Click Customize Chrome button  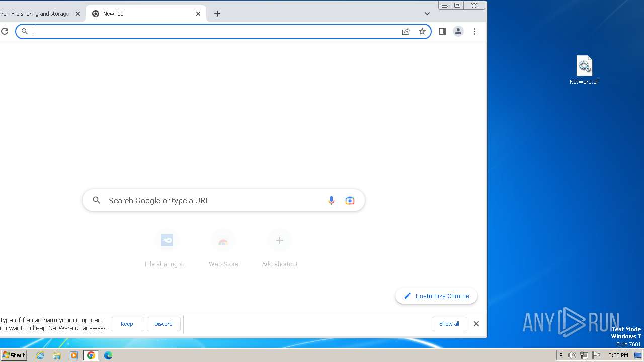tap(437, 296)
